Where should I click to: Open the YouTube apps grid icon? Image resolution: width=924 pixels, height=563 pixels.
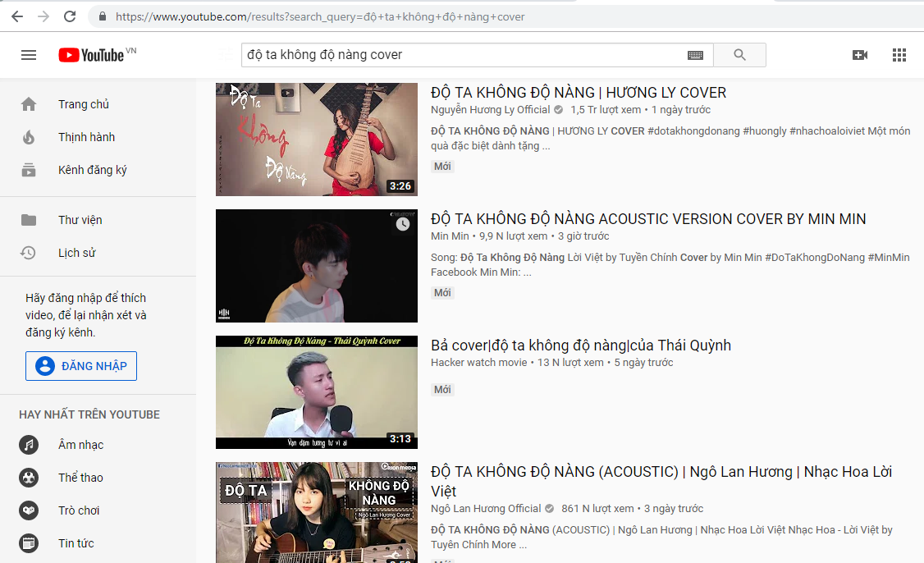[x=899, y=55]
